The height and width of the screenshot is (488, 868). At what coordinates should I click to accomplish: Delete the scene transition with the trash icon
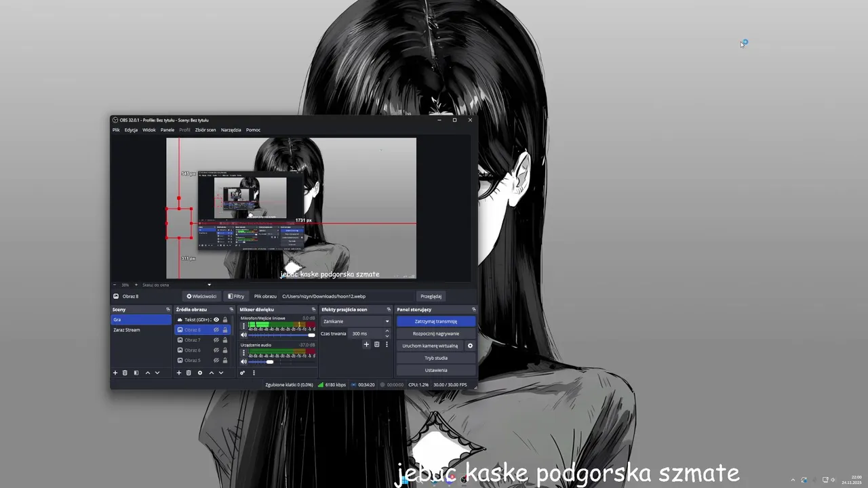pyautogui.click(x=377, y=344)
